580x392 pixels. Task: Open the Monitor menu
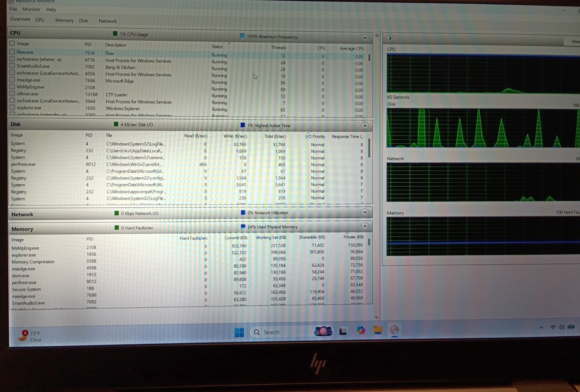32,9
